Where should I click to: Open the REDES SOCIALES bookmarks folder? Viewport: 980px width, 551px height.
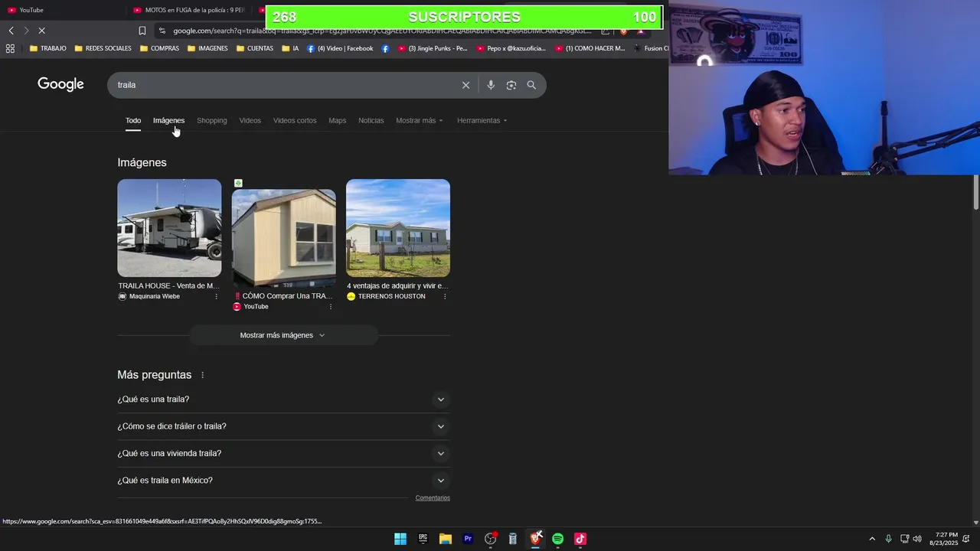[x=103, y=48]
